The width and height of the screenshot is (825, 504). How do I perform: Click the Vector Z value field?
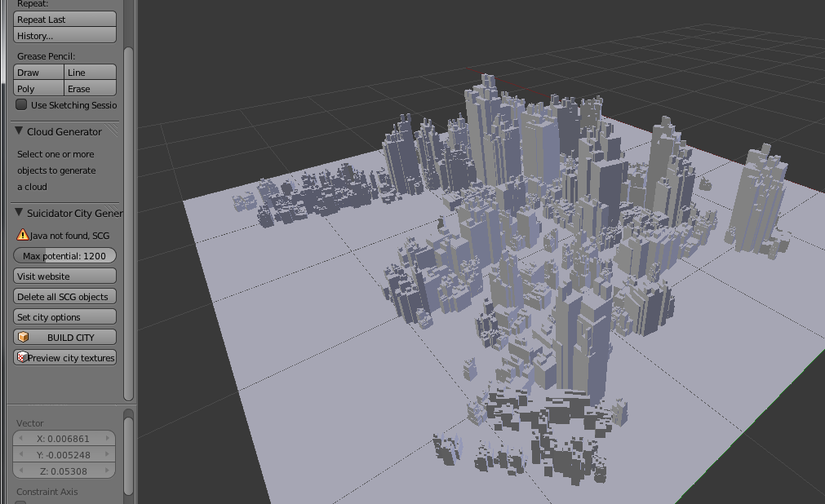[64, 471]
